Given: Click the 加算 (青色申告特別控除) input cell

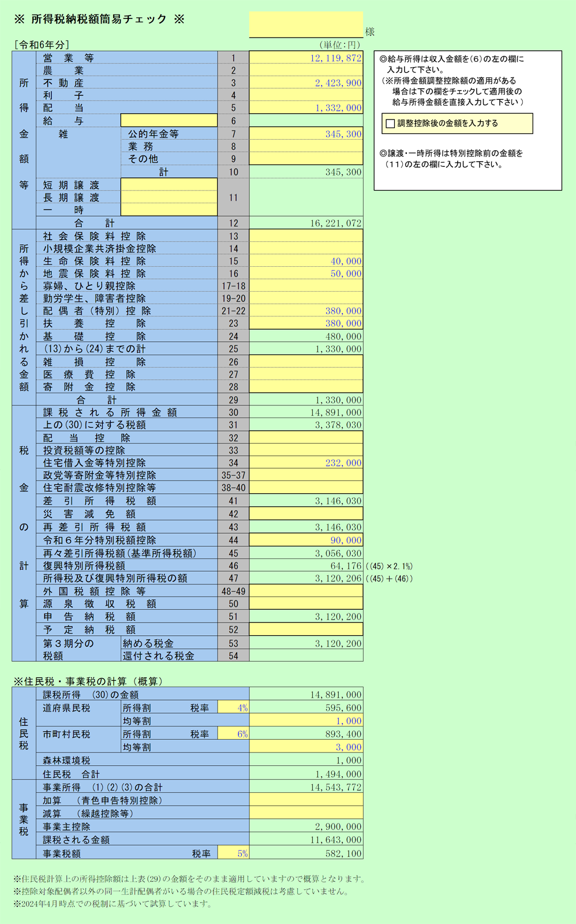Looking at the screenshot, I should click(306, 800).
